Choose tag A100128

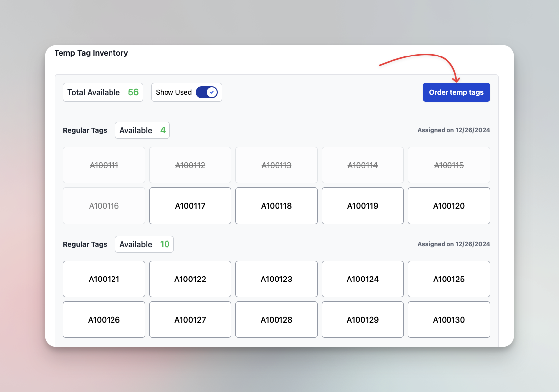[x=276, y=319]
